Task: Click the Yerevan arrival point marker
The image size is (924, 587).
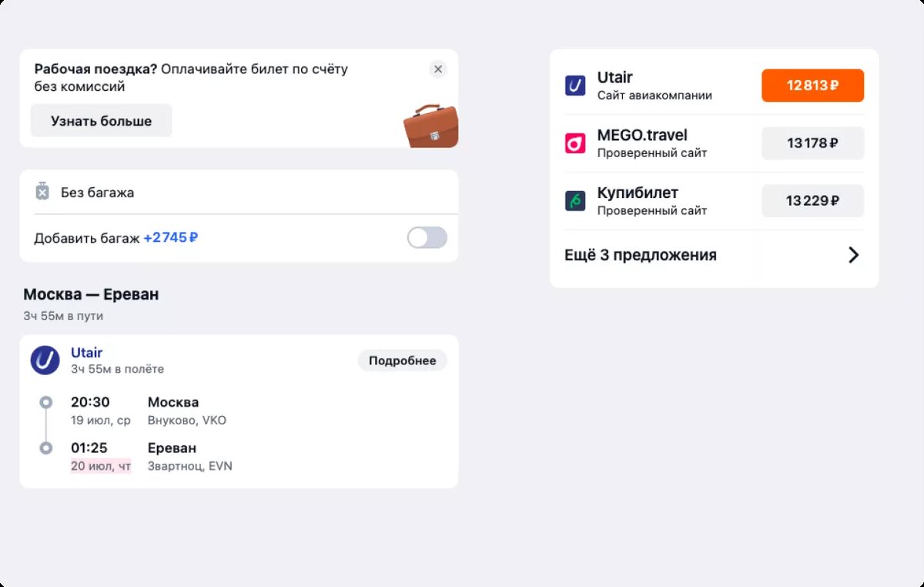Action: tap(46, 448)
